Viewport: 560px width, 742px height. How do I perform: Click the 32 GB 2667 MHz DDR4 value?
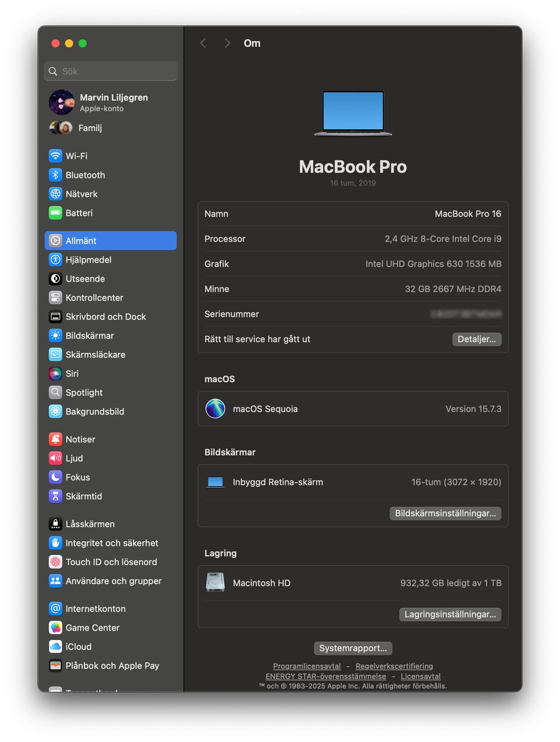[453, 289]
